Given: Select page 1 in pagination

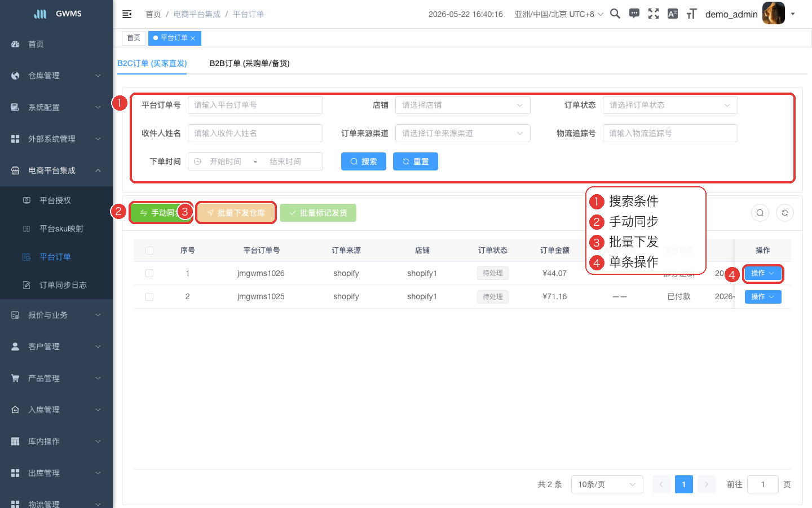Looking at the screenshot, I should [684, 484].
